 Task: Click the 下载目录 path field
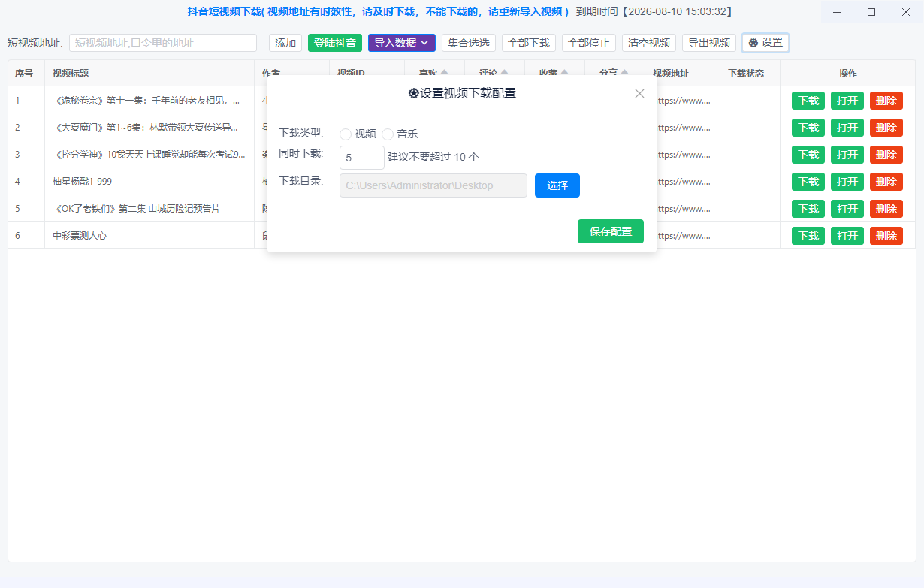(433, 185)
